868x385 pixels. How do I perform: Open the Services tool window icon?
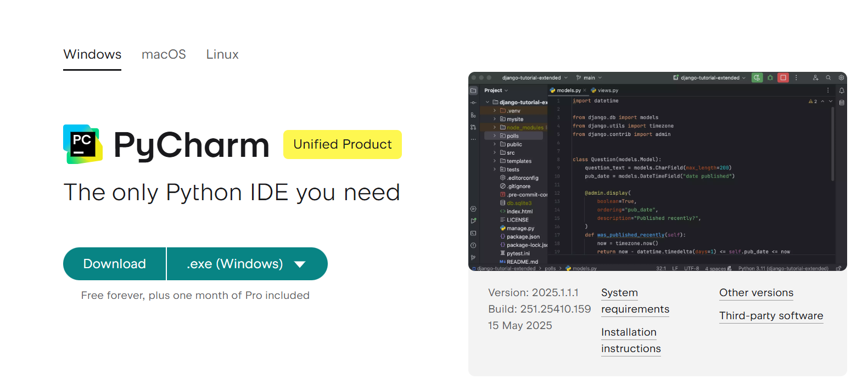point(473,209)
